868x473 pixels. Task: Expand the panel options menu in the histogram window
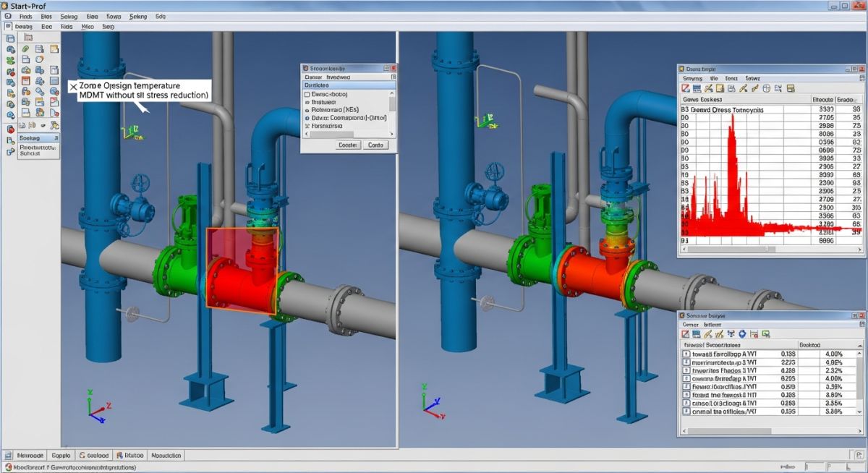(861, 78)
